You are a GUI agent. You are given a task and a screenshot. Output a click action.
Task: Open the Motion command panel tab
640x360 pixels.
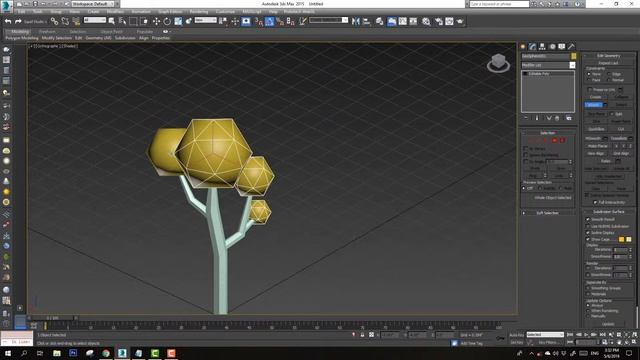[x=552, y=47]
